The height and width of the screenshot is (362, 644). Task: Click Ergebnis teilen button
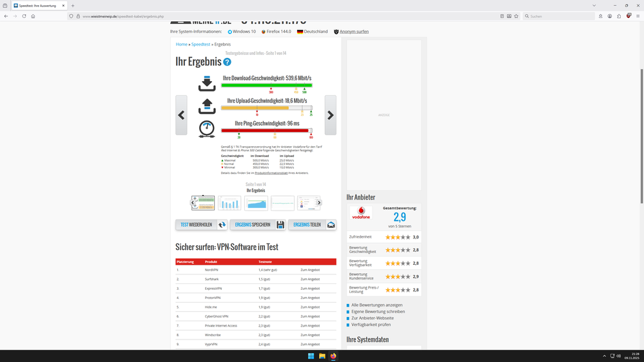(x=312, y=225)
